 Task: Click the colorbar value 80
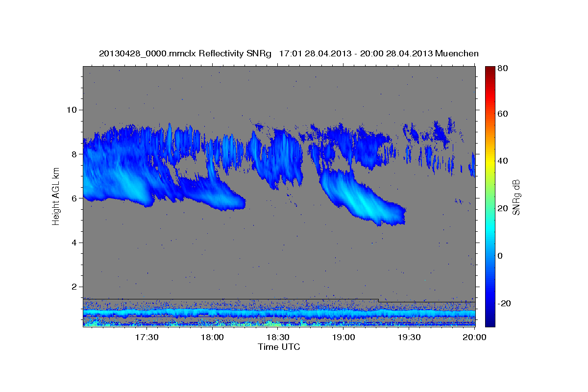point(502,68)
